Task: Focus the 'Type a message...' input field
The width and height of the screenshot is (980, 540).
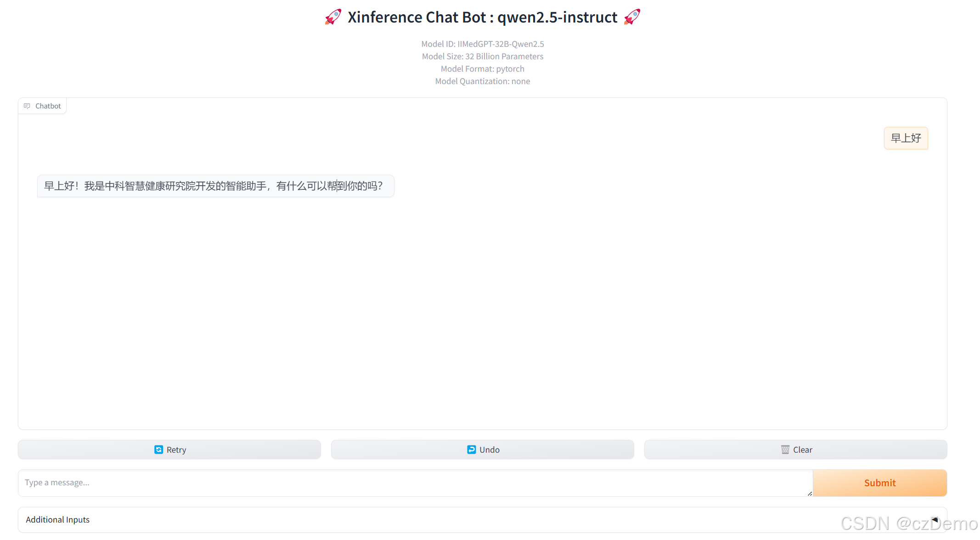Action: coord(416,483)
